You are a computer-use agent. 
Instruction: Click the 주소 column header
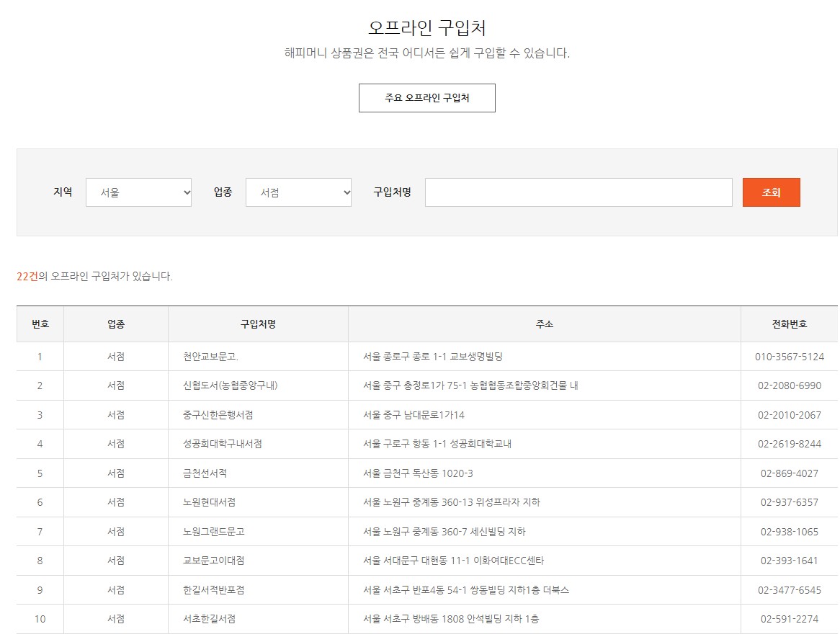(x=543, y=324)
